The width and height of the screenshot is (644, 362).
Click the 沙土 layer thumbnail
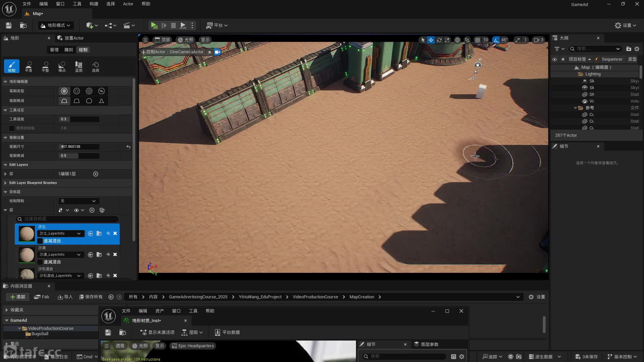tap(26, 234)
